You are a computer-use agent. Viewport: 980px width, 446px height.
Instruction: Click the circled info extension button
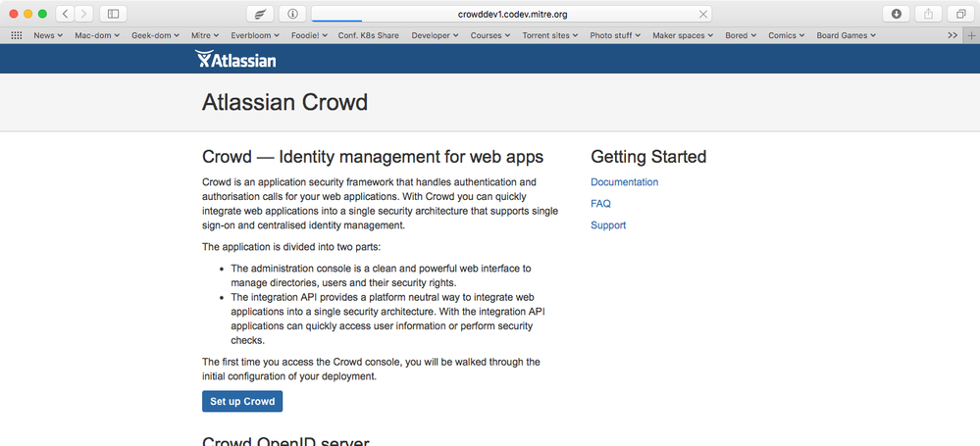(x=292, y=14)
